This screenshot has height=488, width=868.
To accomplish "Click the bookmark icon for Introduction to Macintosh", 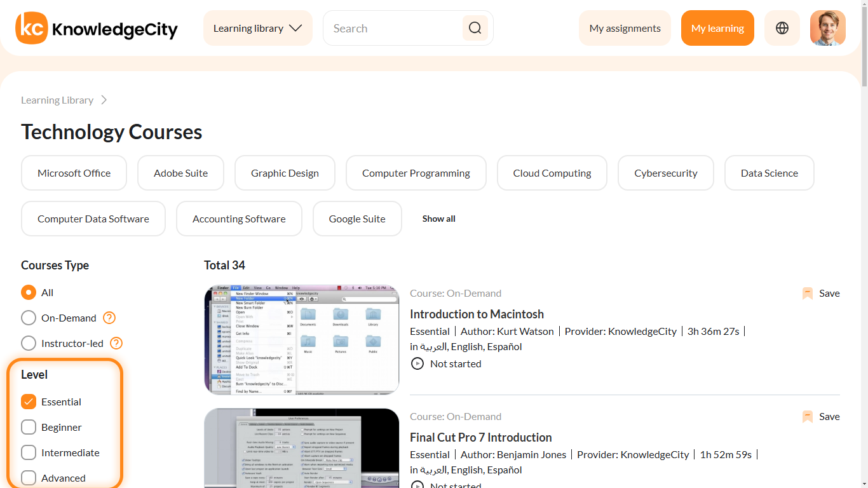I will point(808,294).
